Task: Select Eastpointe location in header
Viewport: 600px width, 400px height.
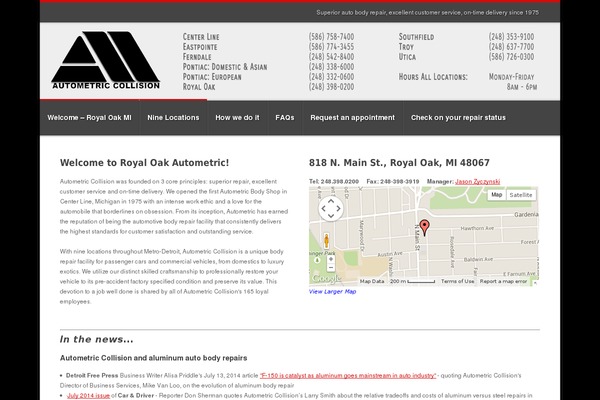Action: 200,47
